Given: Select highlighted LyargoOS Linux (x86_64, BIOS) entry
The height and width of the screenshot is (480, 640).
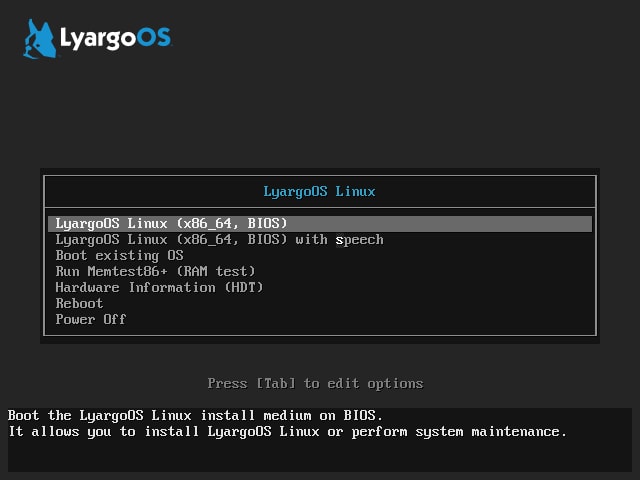Looking at the screenshot, I should click(x=320, y=224).
